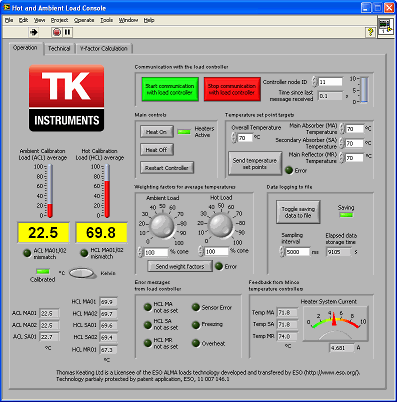397x402 pixels.
Task: Click the Heaters Active green indicator
Action: [184, 132]
